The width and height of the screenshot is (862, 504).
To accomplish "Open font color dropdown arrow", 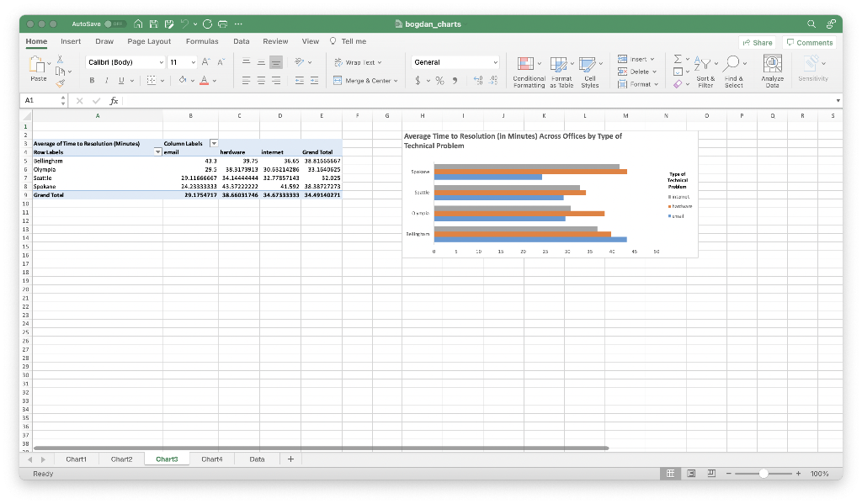I will 215,81.
